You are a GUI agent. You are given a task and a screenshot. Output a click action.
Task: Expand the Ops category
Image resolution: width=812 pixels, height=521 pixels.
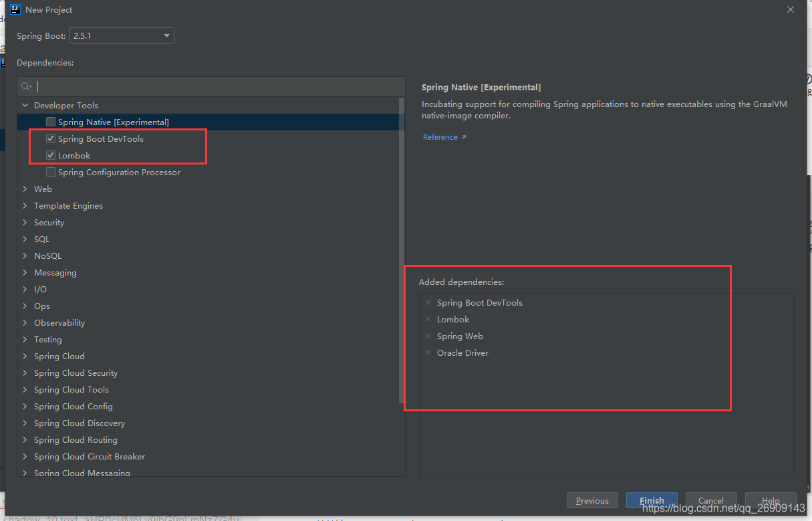[x=25, y=306]
